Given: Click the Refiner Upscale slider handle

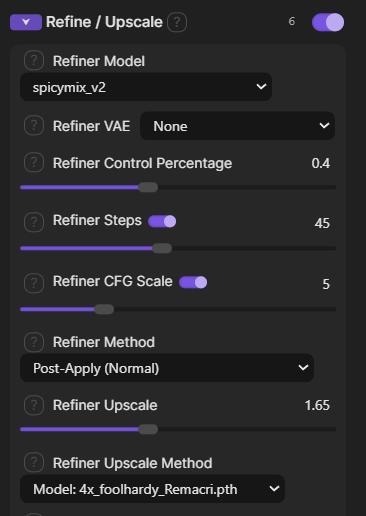Looking at the screenshot, I should (148, 429).
